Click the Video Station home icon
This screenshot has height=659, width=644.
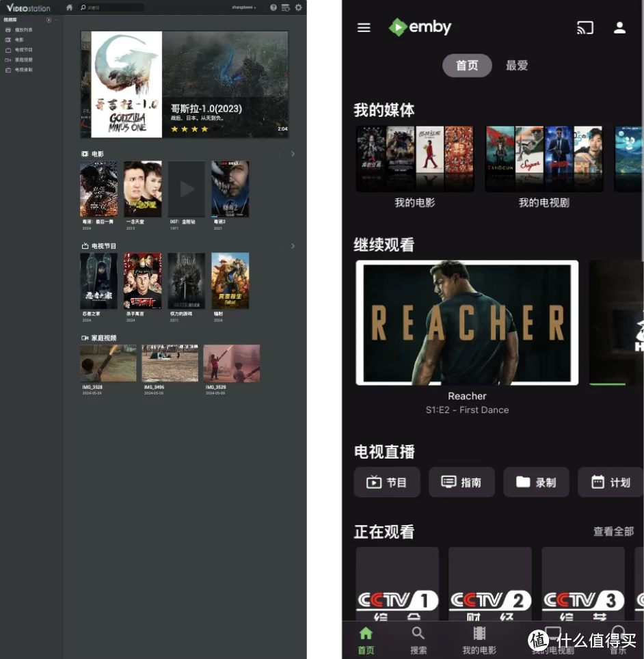69,8
